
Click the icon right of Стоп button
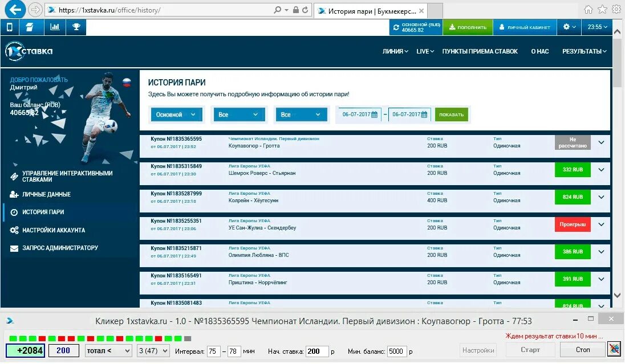[614, 350]
